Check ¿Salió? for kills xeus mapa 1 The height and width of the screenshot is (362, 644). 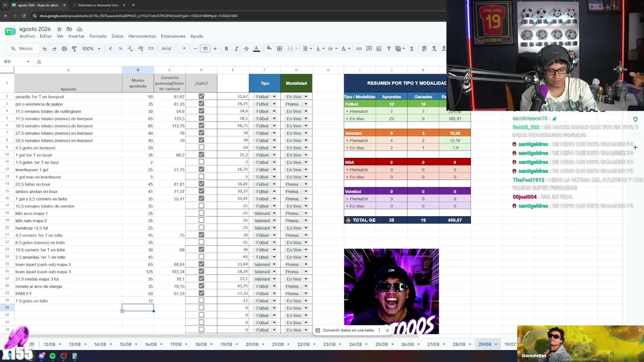(201, 213)
